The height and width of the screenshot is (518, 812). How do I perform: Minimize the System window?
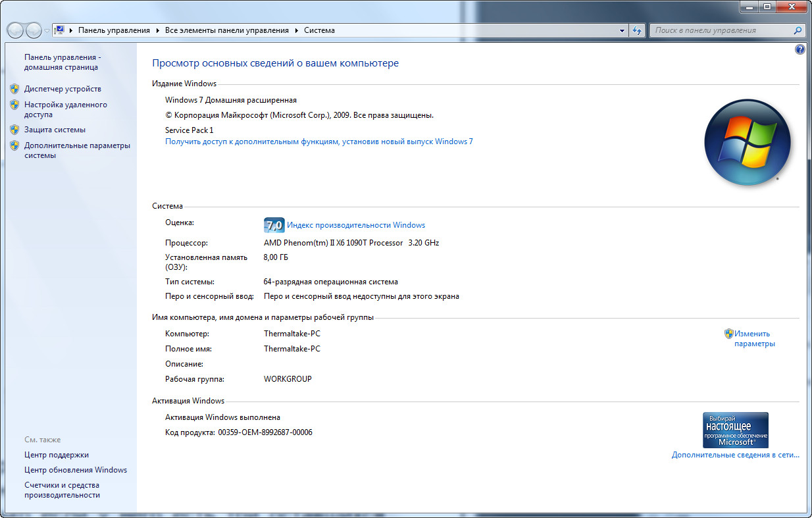(749, 6)
